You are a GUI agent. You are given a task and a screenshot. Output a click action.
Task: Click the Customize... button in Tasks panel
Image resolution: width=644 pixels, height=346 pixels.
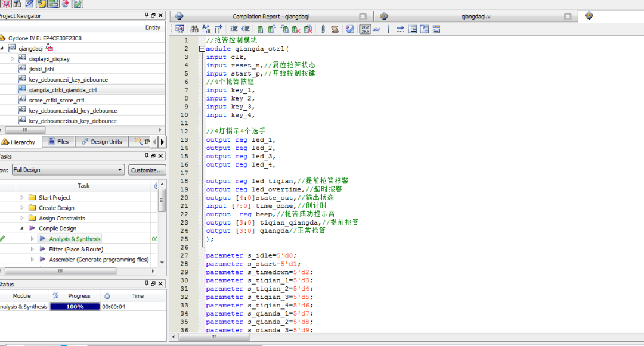147,170
